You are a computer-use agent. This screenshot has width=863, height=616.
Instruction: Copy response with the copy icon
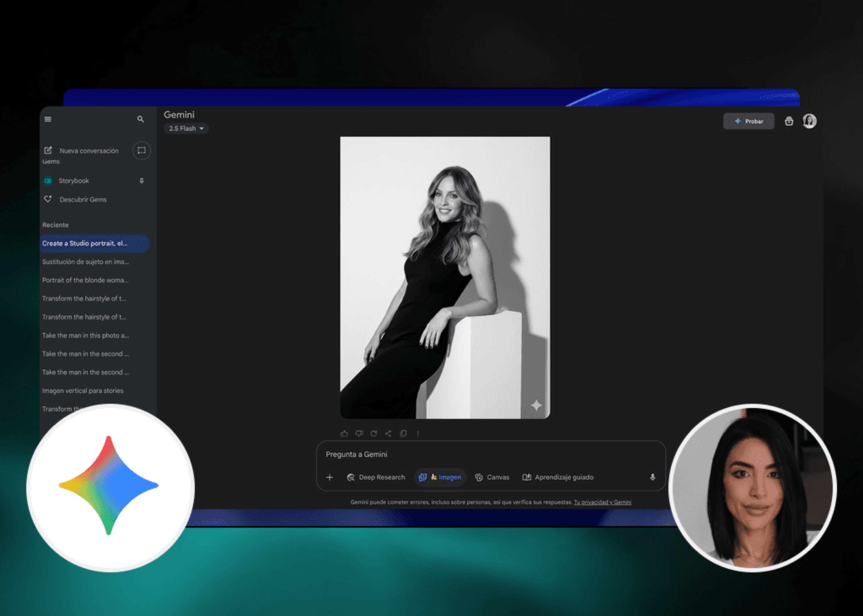[x=403, y=433]
